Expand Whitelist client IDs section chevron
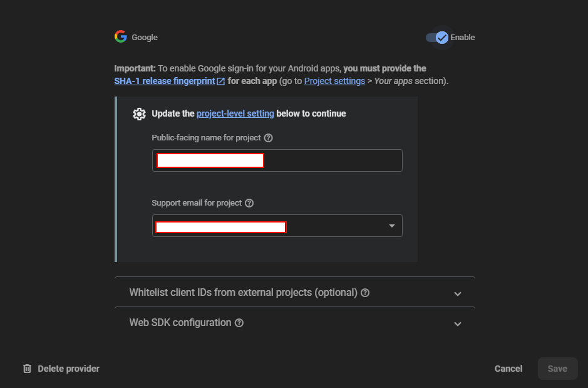 (458, 293)
